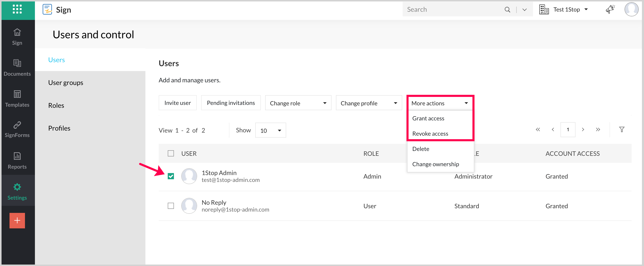The height and width of the screenshot is (266, 644).
Task: Click the page number input field
Action: pyautogui.click(x=568, y=129)
